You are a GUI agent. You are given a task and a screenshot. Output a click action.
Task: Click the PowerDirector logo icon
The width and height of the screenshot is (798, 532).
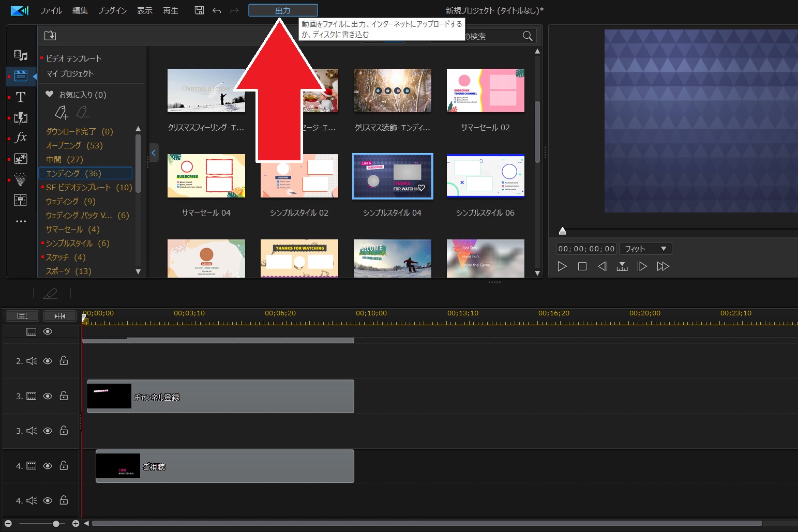[20, 10]
